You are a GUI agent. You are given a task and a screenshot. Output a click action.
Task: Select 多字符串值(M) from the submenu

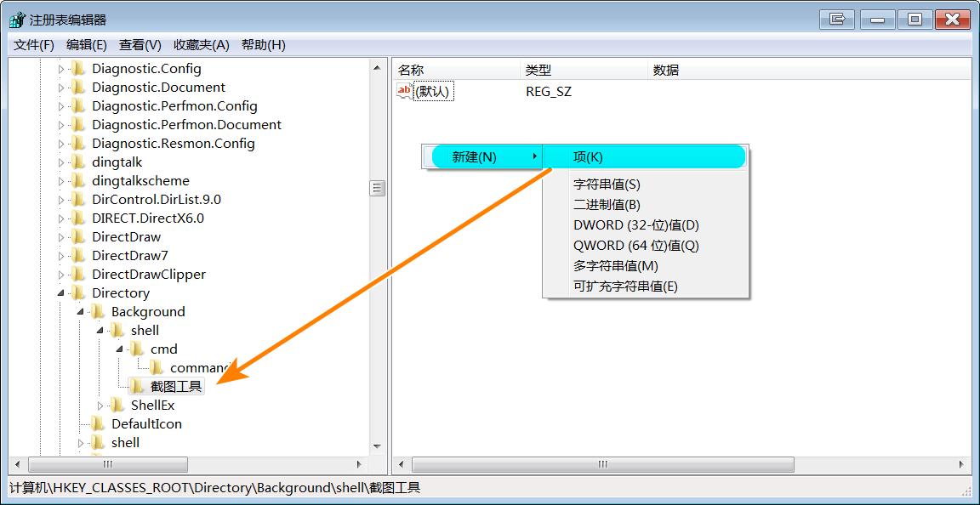tap(645, 265)
